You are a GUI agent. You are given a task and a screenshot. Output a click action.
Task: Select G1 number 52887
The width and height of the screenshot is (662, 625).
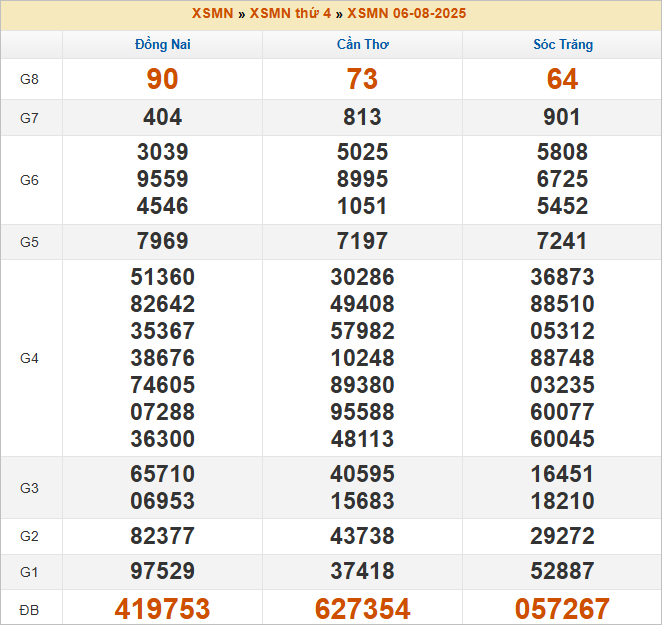point(562,571)
